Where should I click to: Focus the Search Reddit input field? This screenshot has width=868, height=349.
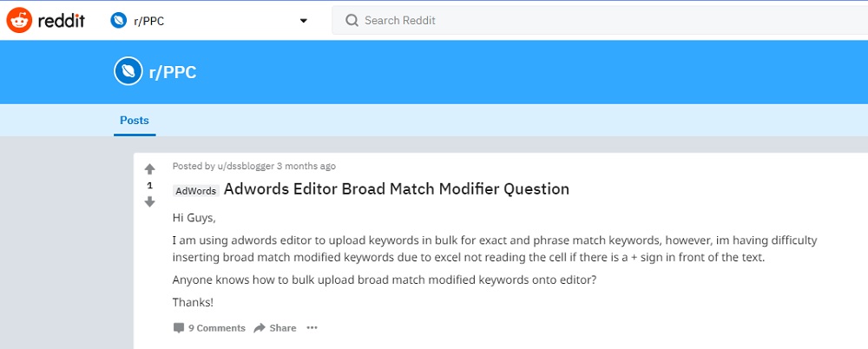600,21
